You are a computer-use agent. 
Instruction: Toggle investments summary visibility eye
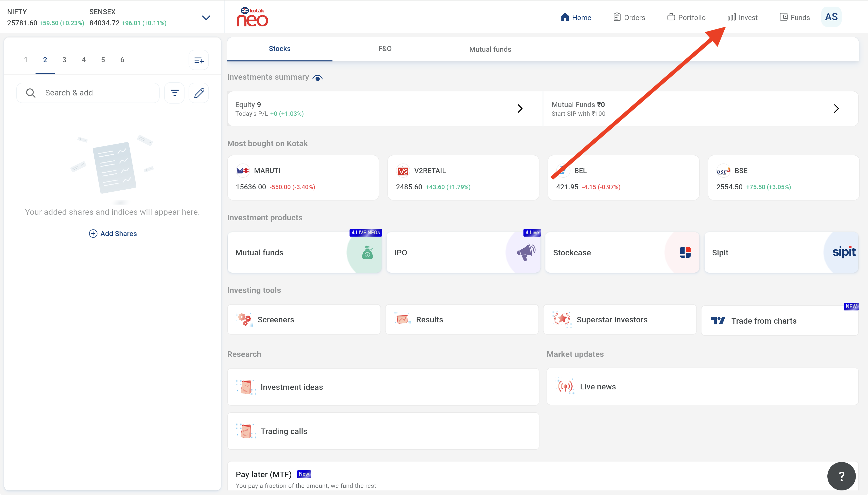[318, 78]
